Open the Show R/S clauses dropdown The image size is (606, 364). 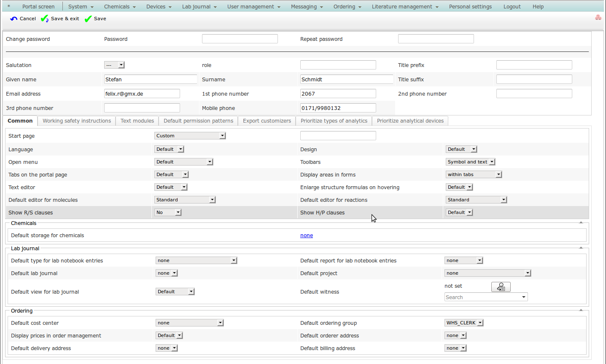point(168,212)
